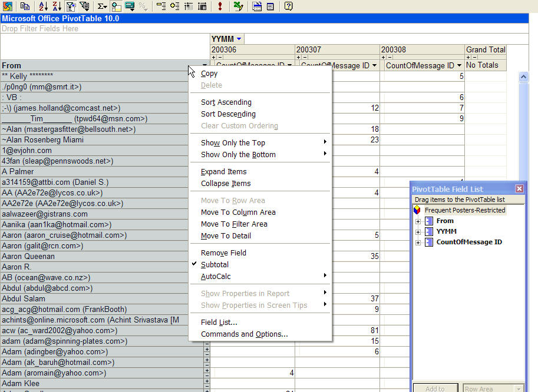Choose Remove Field from the context menu
This screenshot has height=392, width=538.
coord(223,253)
